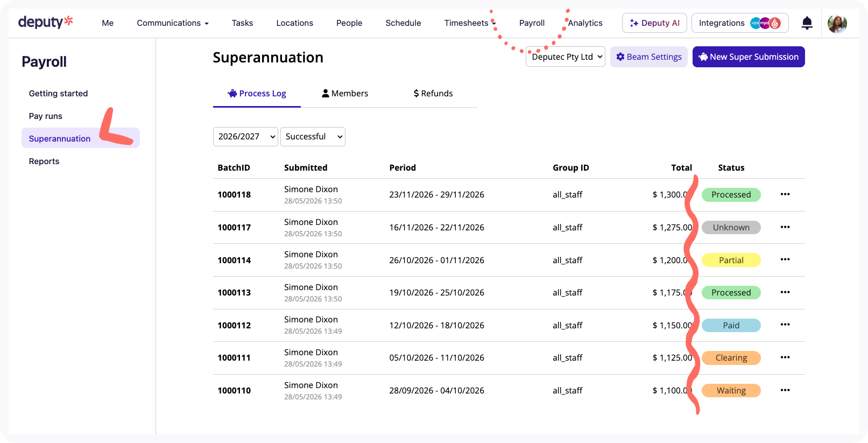Click the Processed status of batch 1000118
The image size is (868, 443).
tap(731, 195)
